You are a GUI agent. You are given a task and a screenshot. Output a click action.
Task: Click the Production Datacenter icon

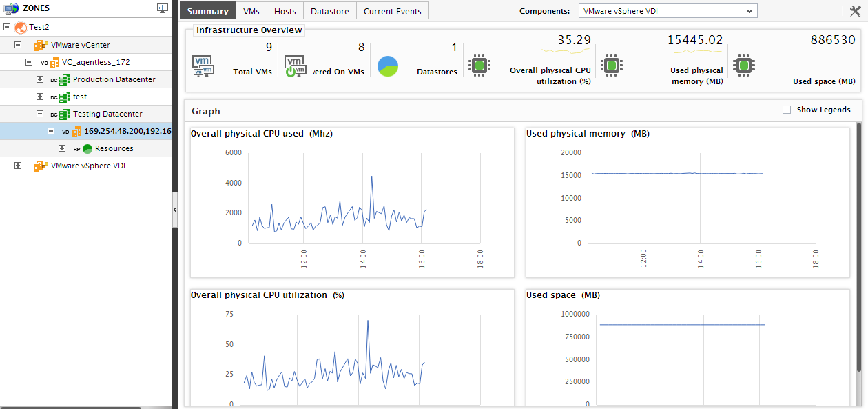pyautogui.click(x=65, y=79)
